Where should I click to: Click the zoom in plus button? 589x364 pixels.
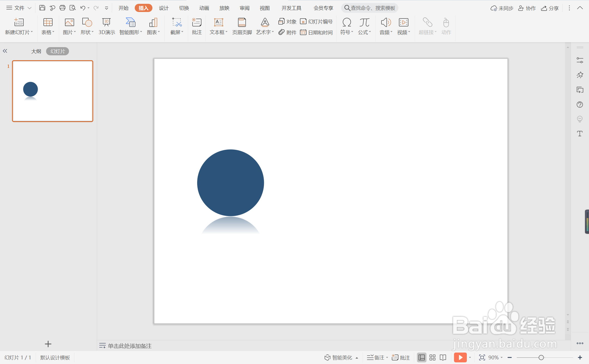tap(580, 357)
